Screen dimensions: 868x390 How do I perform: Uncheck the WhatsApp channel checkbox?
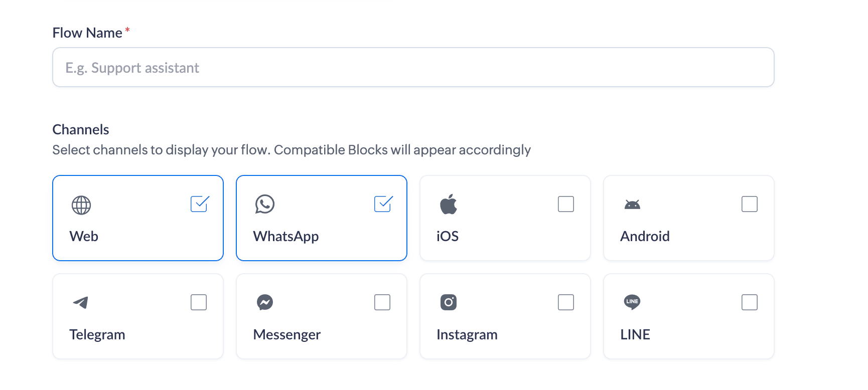coord(383,204)
